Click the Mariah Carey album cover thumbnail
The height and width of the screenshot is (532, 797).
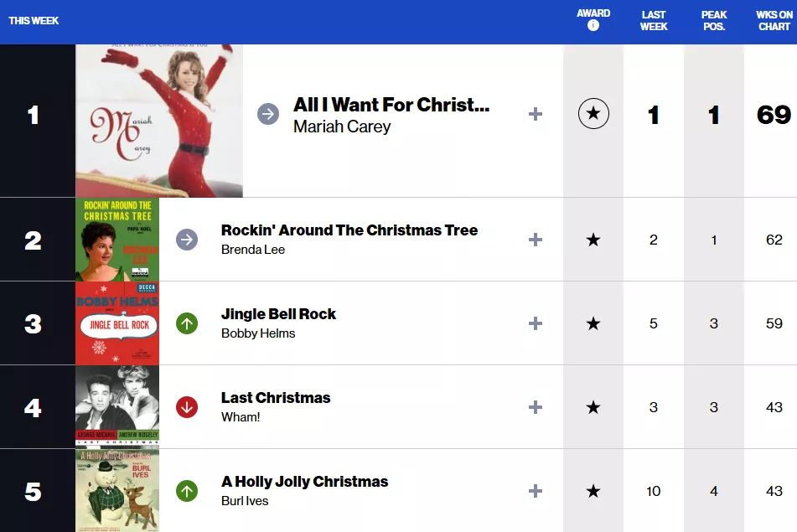[x=159, y=121]
